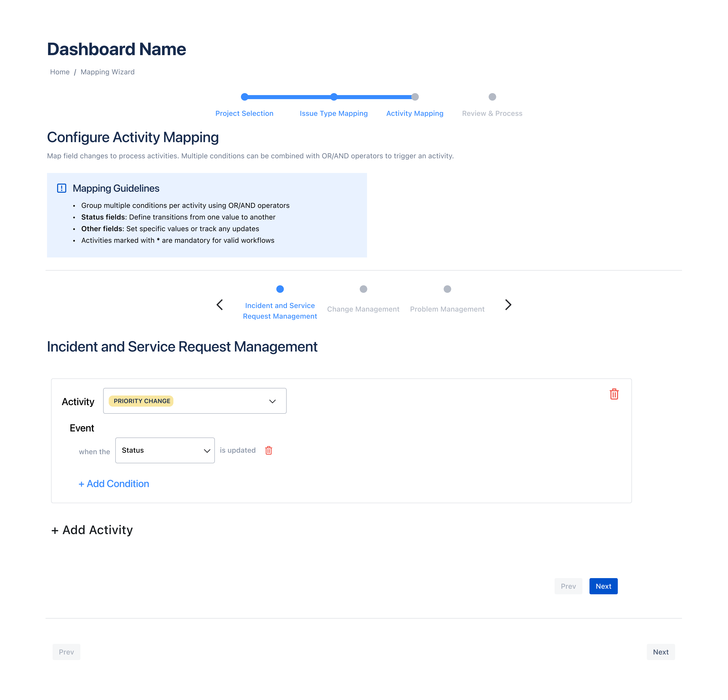The height and width of the screenshot is (700, 728).
Task: Switch to Problem Management tab
Action: click(x=447, y=309)
